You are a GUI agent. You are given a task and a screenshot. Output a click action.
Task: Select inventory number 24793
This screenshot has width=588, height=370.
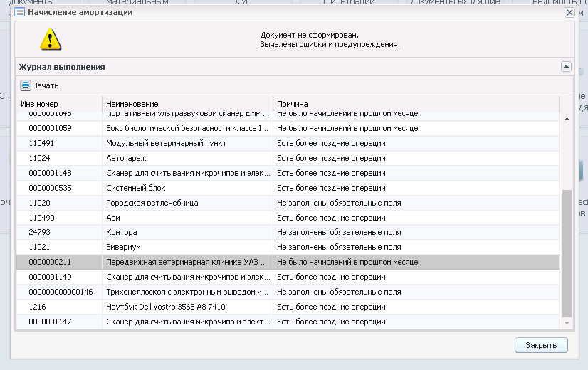pyautogui.click(x=39, y=232)
